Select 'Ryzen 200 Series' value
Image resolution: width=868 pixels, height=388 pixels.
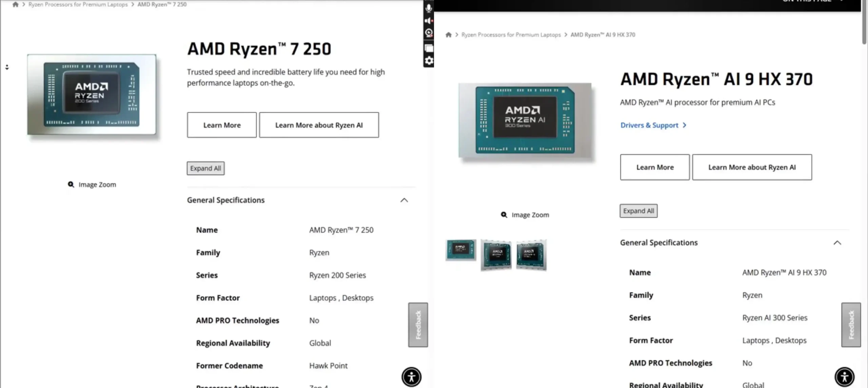pos(337,275)
